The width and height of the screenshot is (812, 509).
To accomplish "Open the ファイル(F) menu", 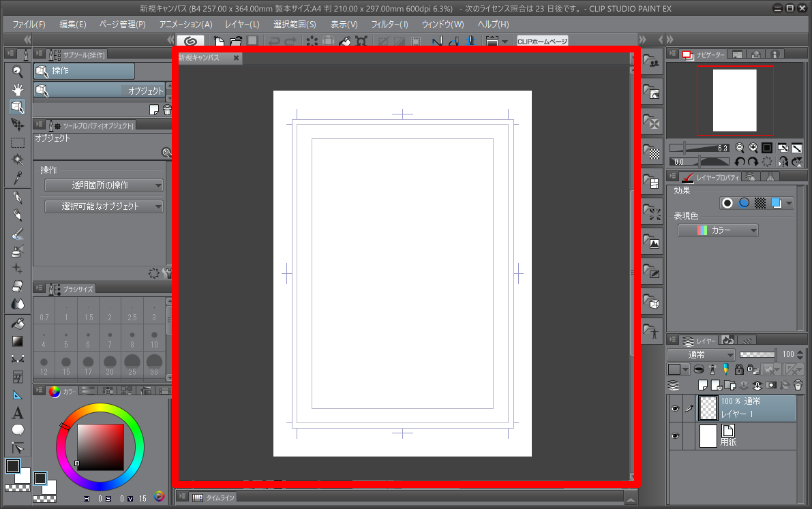I will pos(29,25).
